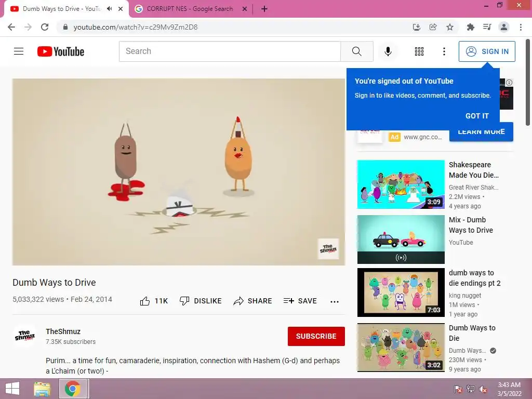Screen dimensions: 532x399
Task: Save video to playlist with SAVE
Action: (x=300, y=301)
